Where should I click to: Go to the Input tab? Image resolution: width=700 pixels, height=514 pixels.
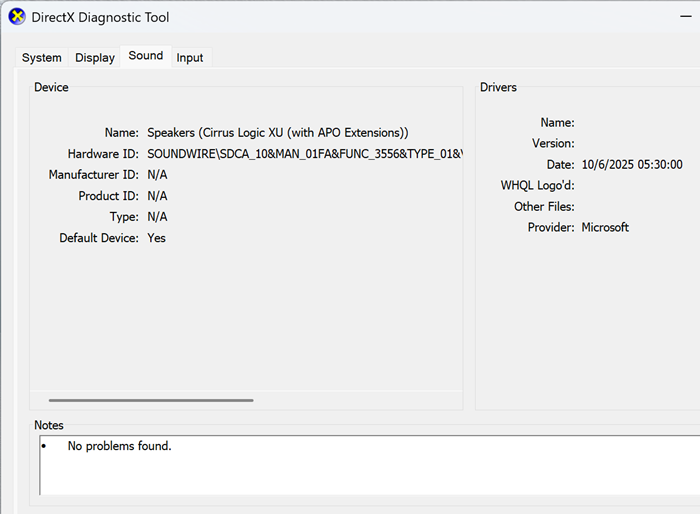coord(190,58)
